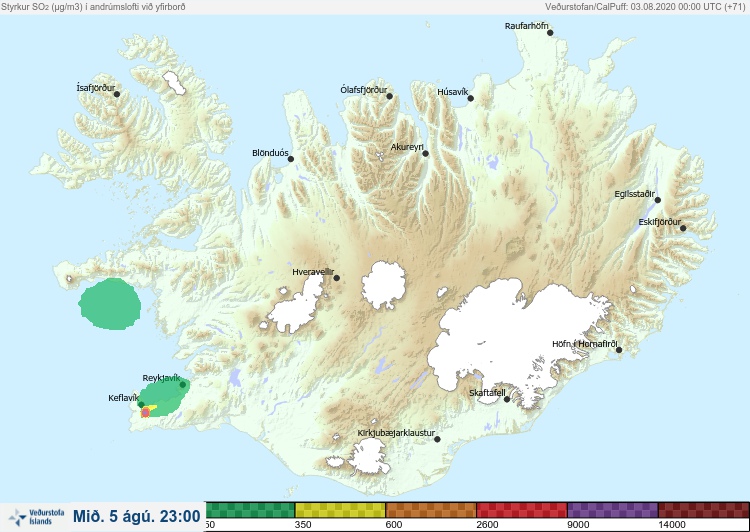Select the Eskifjörður marker
The height and width of the screenshot is (532, 750).
pyautogui.click(x=683, y=228)
